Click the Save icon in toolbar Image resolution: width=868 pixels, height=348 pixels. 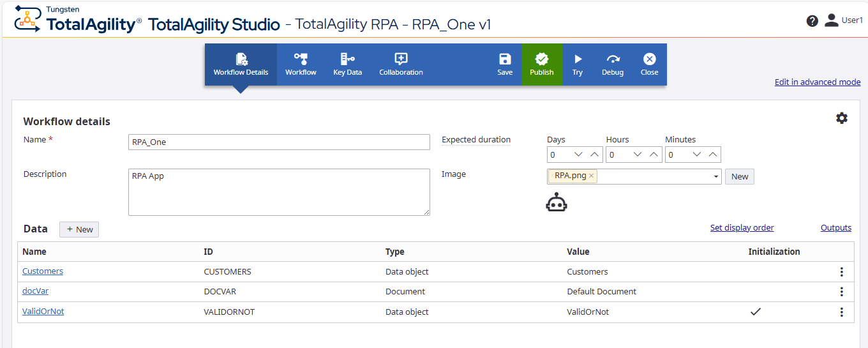tap(505, 64)
